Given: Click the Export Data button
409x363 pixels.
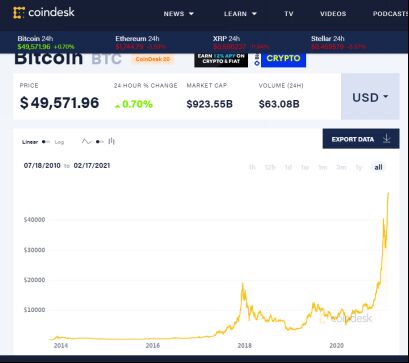Looking at the screenshot, I should coord(361,139).
